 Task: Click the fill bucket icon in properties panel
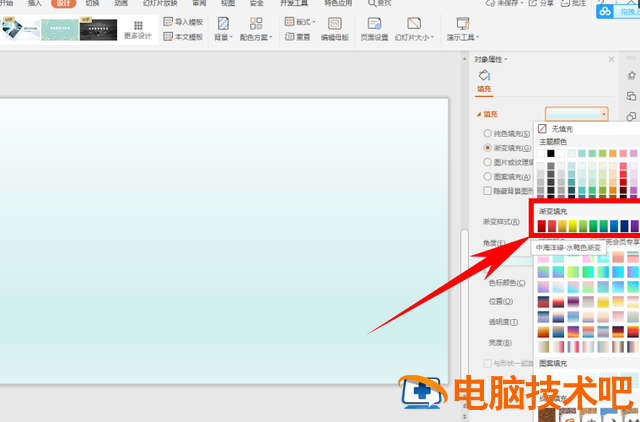click(484, 76)
